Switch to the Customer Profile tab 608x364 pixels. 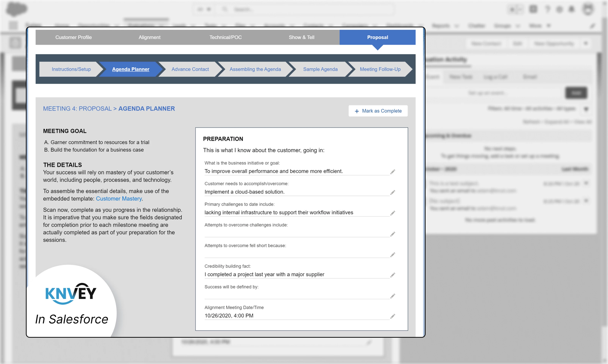coord(73,37)
